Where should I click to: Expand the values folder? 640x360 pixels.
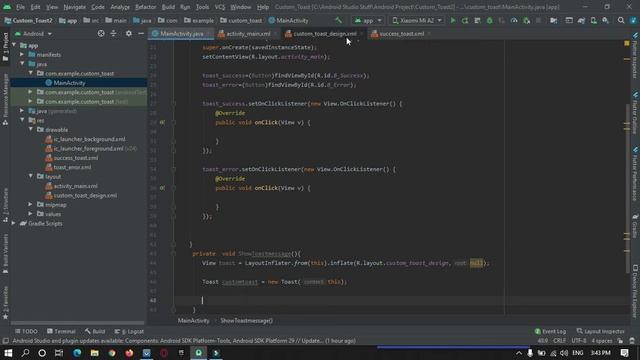pyautogui.click(x=31, y=214)
